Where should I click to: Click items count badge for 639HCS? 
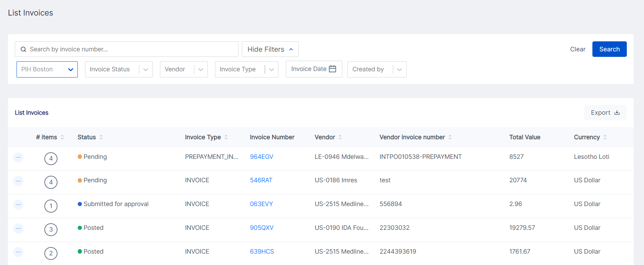(x=51, y=253)
